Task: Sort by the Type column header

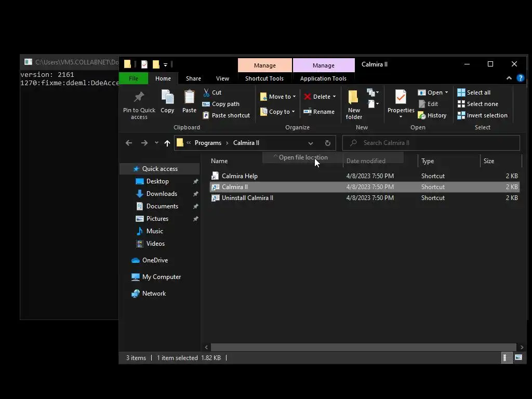Action: point(428,161)
